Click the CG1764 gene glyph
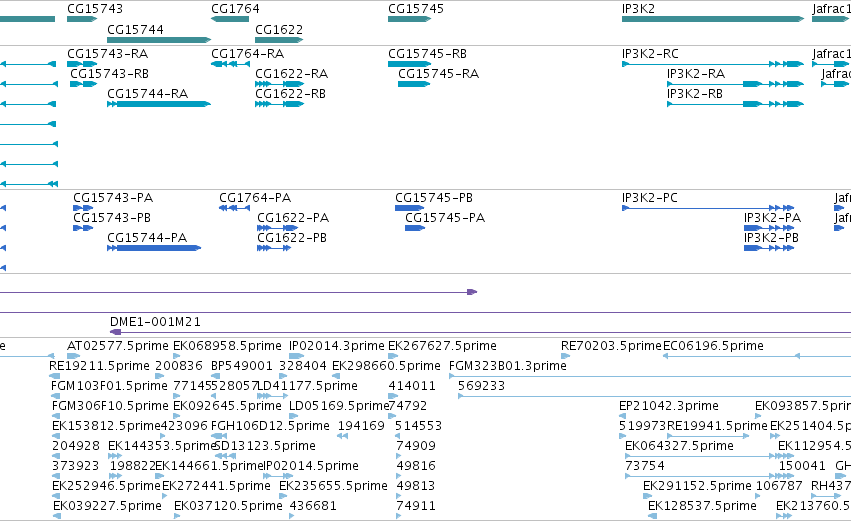Viewport: 851px width, 521px height. click(230, 19)
